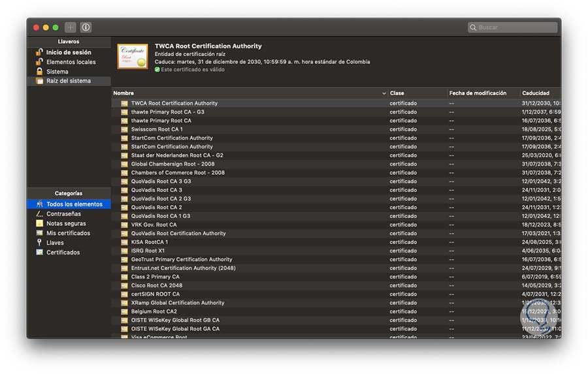The image size is (588, 374).
Task: Click the folder icon beside Raíz del sistema
Action: point(39,81)
